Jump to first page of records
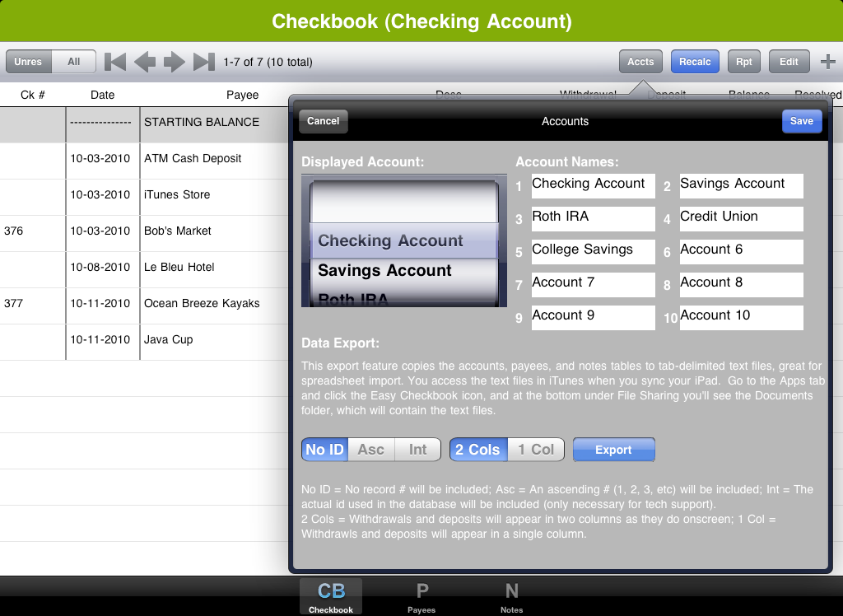 click(x=115, y=62)
